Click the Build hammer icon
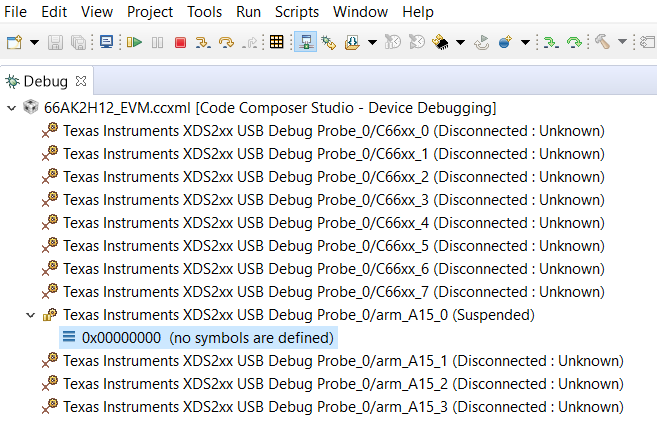Viewport: 657px width, 425px height. [x=603, y=42]
